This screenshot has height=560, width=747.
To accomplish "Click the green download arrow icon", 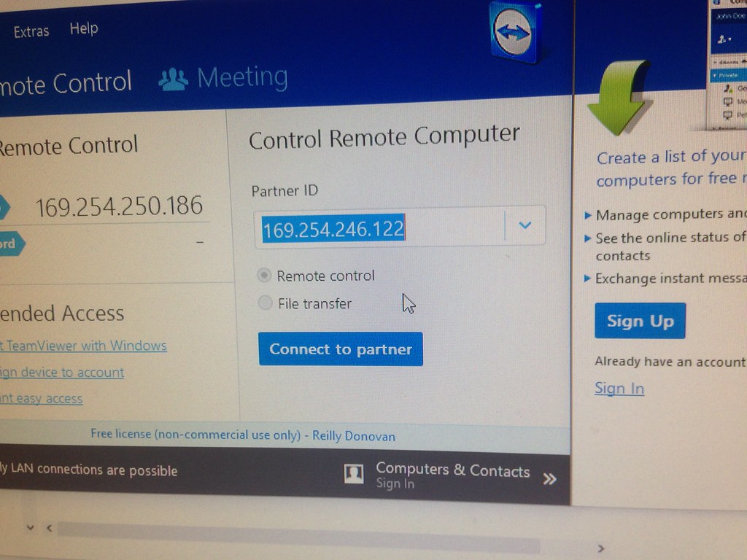I will pyautogui.click(x=619, y=98).
